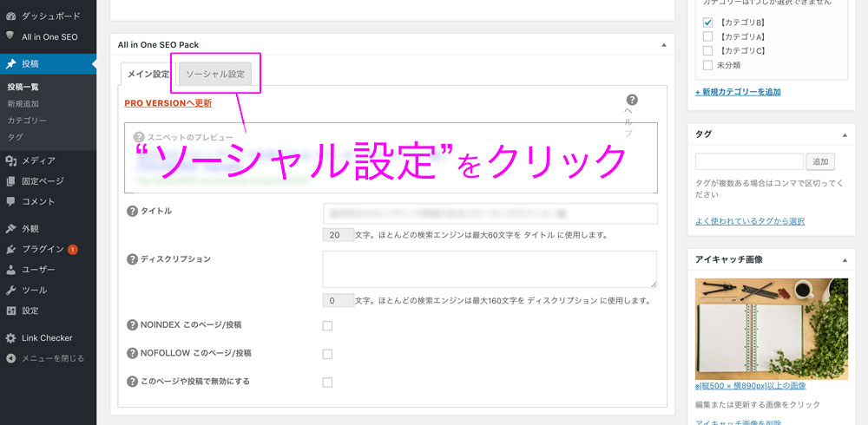Check the 【カテゴリC】 checkbox
868x425 pixels.
tap(707, 50)
